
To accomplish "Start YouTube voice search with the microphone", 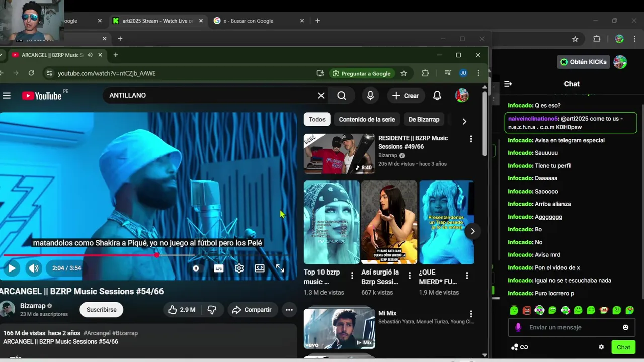I will (370, 96).
